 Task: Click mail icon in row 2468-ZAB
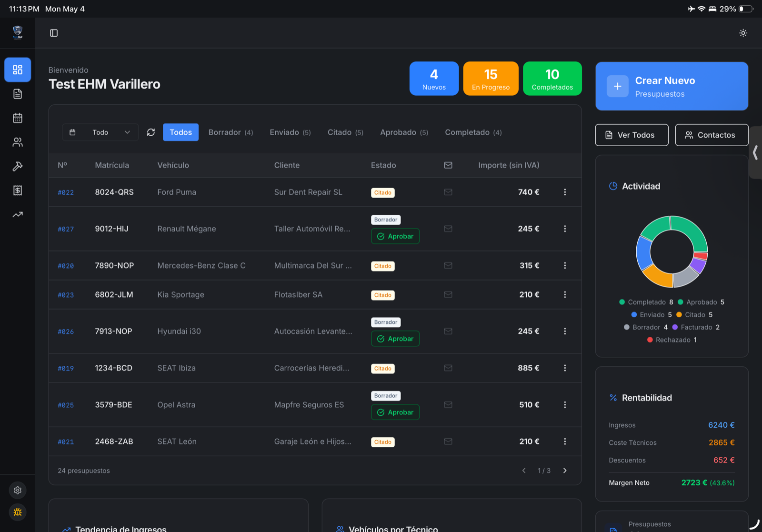coord(448,442)
